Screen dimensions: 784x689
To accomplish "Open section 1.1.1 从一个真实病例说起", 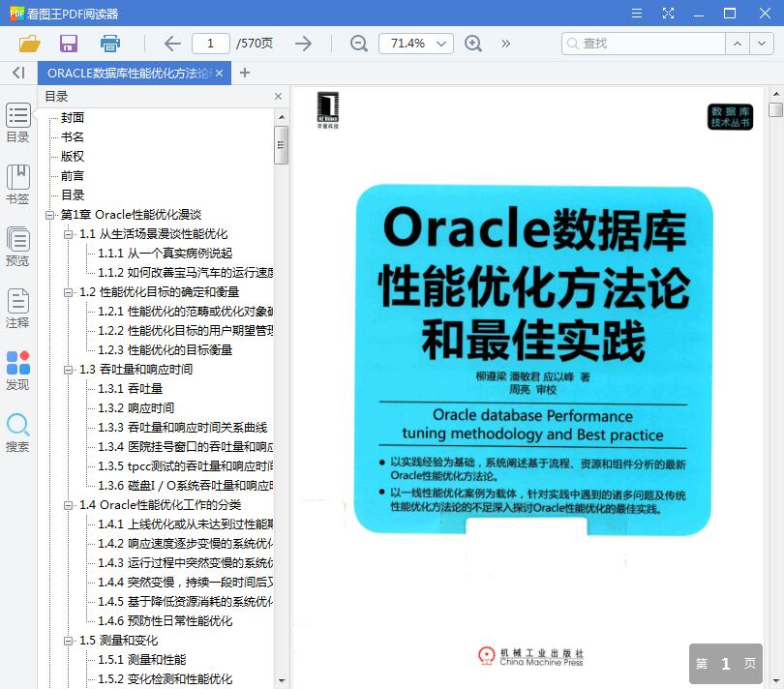I will (x=165, y=253).
